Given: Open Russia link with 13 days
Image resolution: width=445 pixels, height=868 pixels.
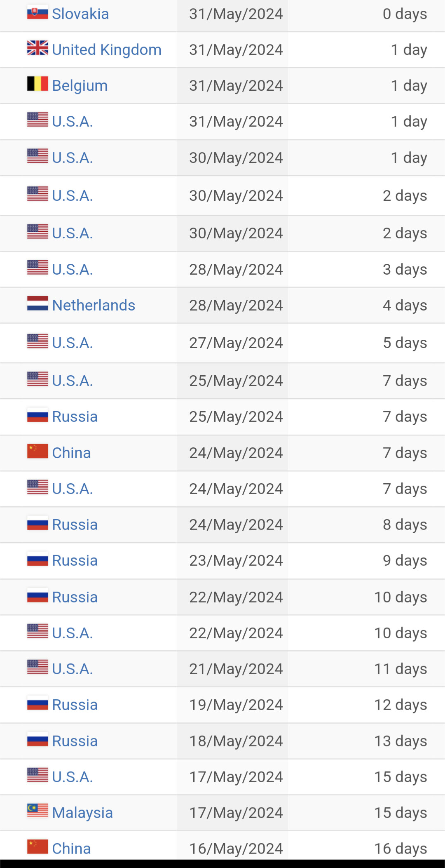Looking at the screenshot, I should [x=75, y=741].
